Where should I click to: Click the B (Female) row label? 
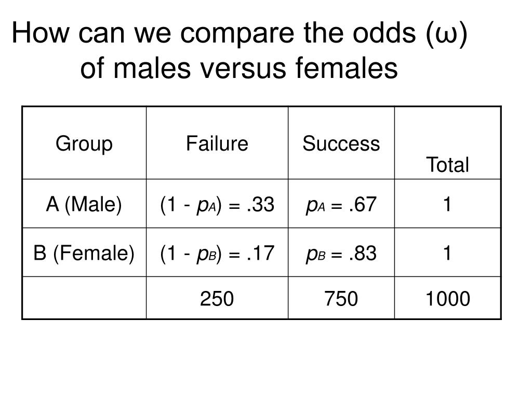click(x=84, y=252)
